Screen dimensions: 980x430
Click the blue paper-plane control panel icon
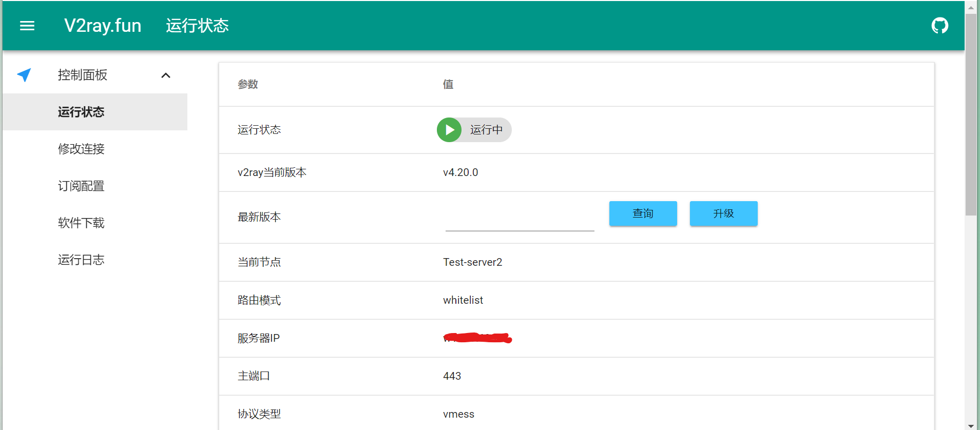[x=24, y=75]
